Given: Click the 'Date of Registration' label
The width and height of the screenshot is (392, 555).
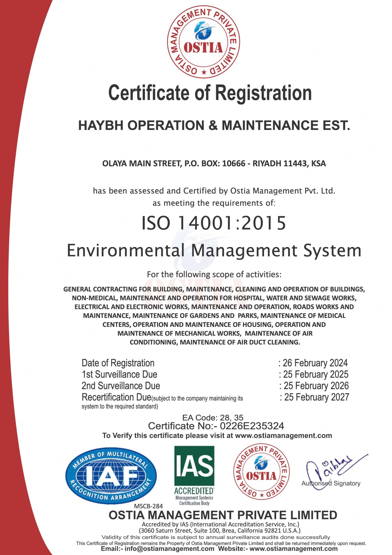Looking at the screenshot, I should 118,363.
